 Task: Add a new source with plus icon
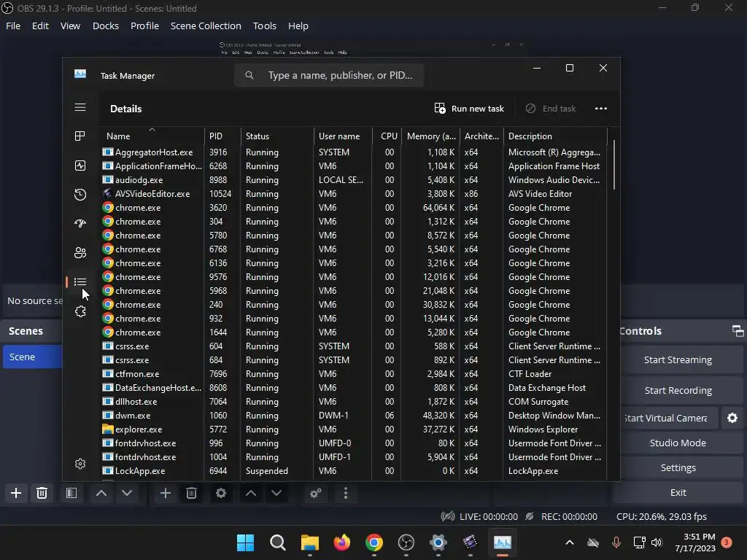[166, 493]
